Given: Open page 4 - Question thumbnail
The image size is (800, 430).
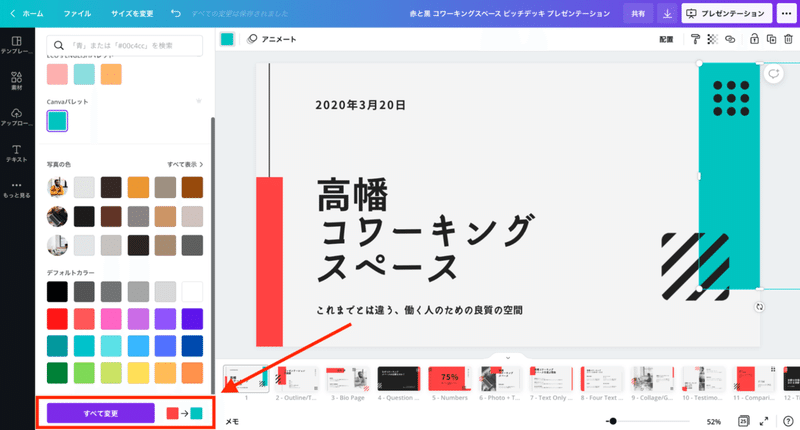Looking at the screenshot, I should click(x=398, y=379).
